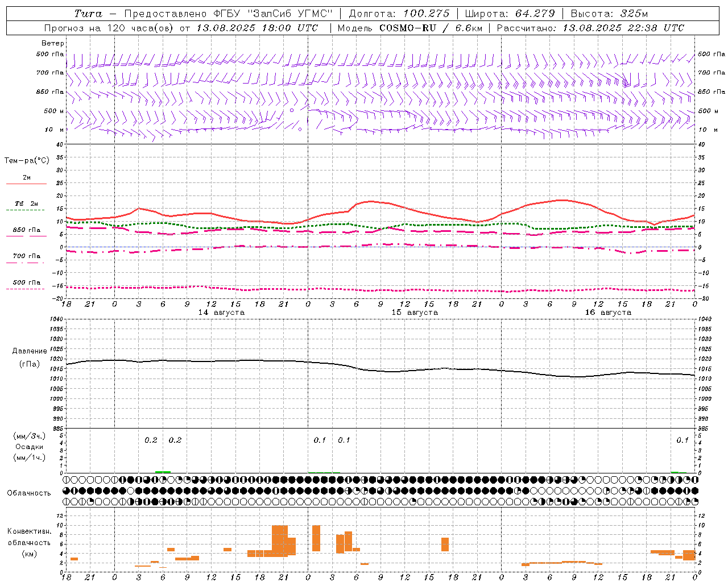The height and width of the screenshot is (582, 728).
Task: Select forecast start text "13.08.2025 18:00 UTC"
Action: tap(257, 28)
